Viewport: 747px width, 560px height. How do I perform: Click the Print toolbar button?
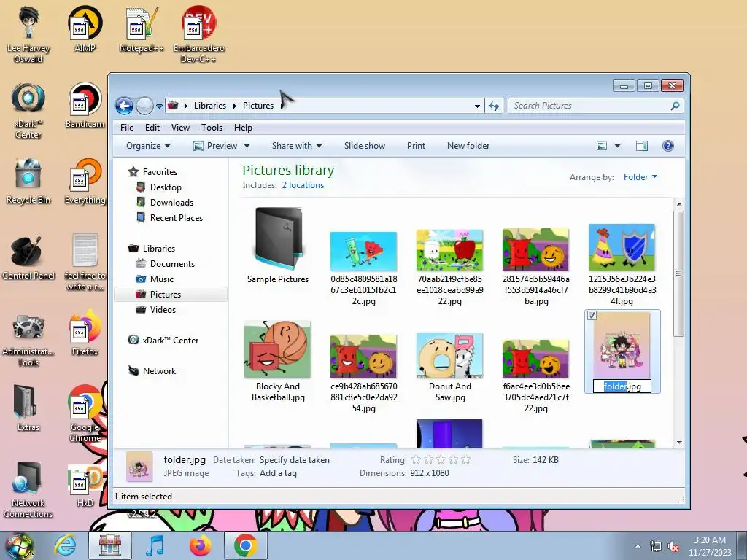pyautogui.click(x=416, y=146)
